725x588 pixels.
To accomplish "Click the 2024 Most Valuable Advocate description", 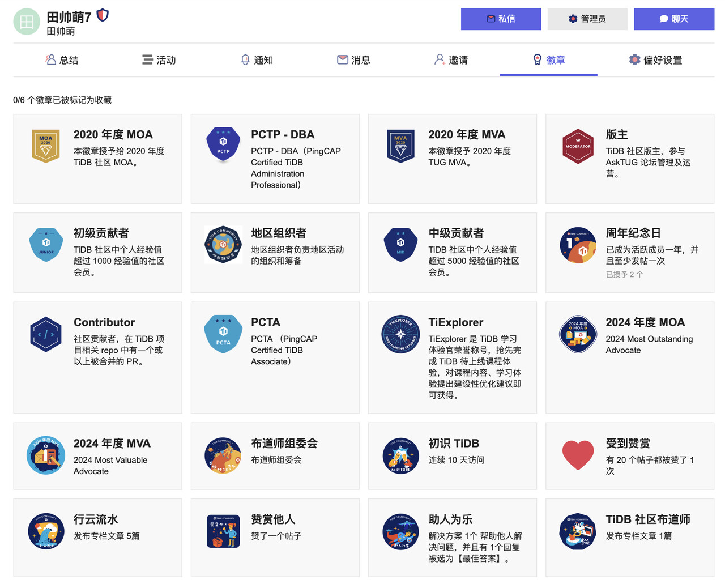I will tap(110, 466).
